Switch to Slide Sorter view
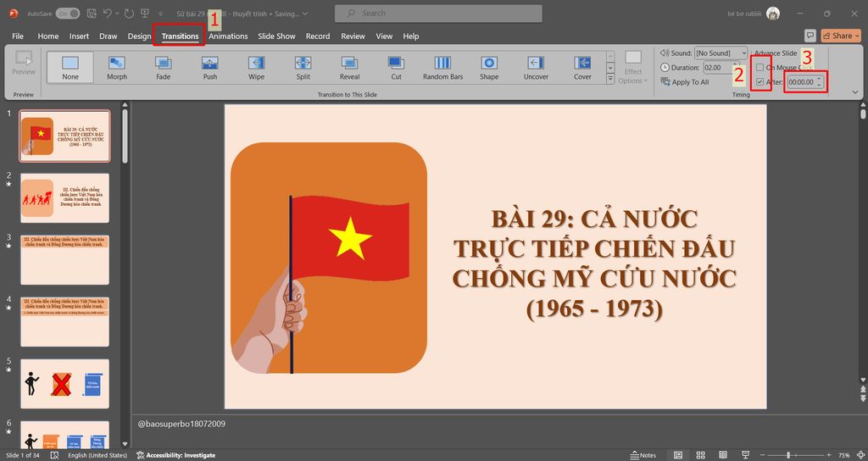The image size is (868, 461). point(700,455)
